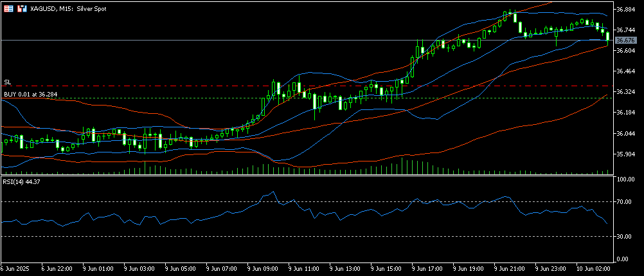Click the chart title 'XAGUSD, M15: Silver Spot'
This screenshot has height=276, width=644.
67,8
